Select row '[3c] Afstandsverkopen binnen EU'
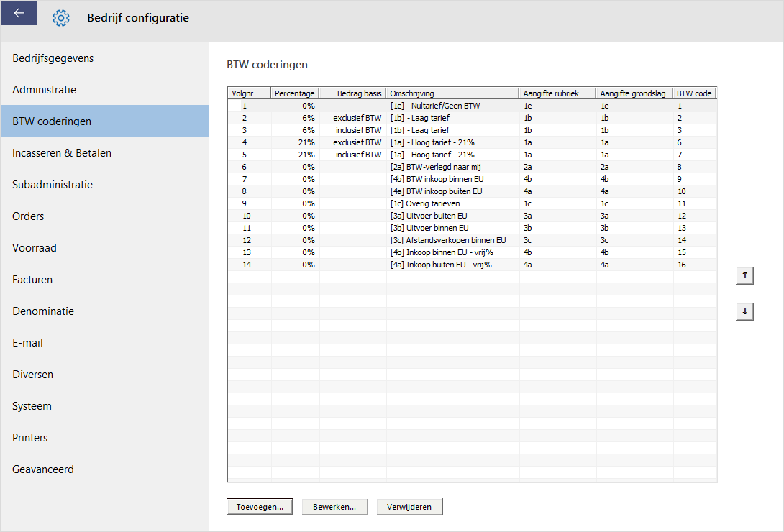Image resolution: width=784 pixels, height=532 pixels. (472, 240)
